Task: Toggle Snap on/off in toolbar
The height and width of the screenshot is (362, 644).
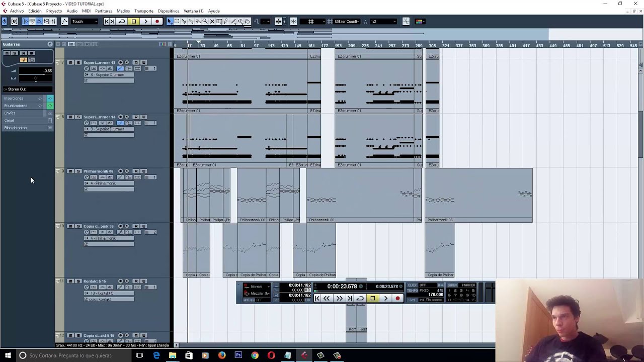Action: click(x=293, y=21)
